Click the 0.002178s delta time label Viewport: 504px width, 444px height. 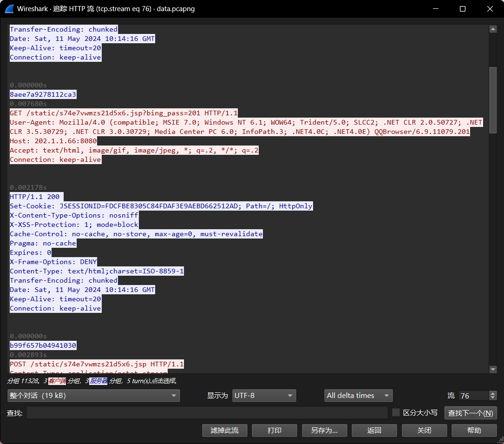point(28,187)
